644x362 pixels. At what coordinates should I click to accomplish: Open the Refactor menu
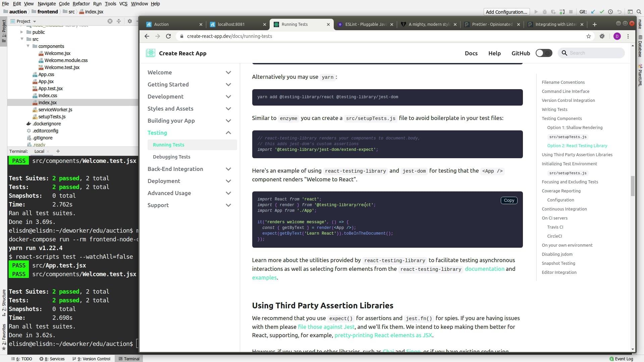[81, 4]
